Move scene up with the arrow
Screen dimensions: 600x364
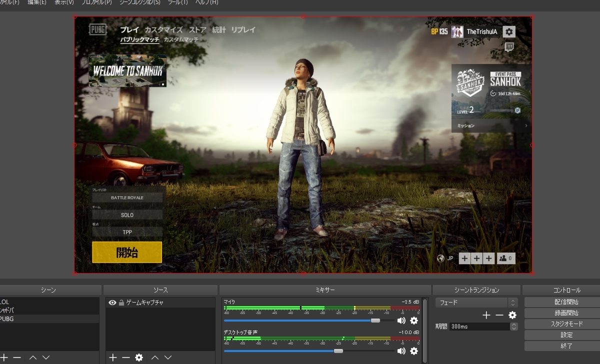coord(33,357)
